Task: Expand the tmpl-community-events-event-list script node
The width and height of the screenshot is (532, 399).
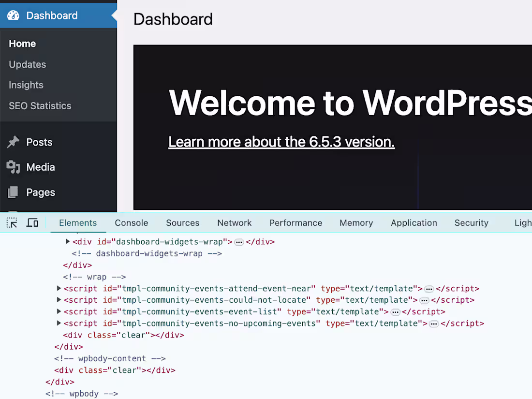Action: [59, 311]
